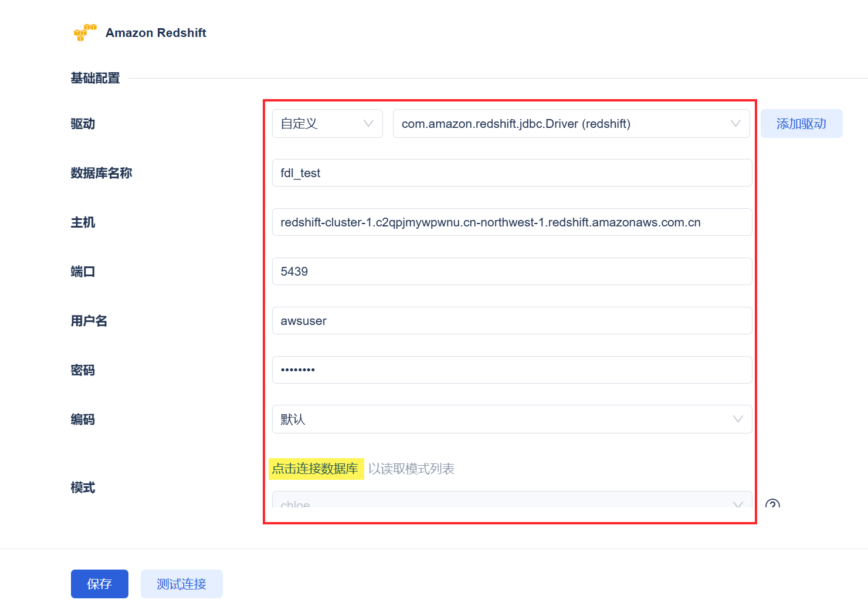Click the 端口 label
The height and width of the screenshot is (603, 868).
click(x=83, y=272)
